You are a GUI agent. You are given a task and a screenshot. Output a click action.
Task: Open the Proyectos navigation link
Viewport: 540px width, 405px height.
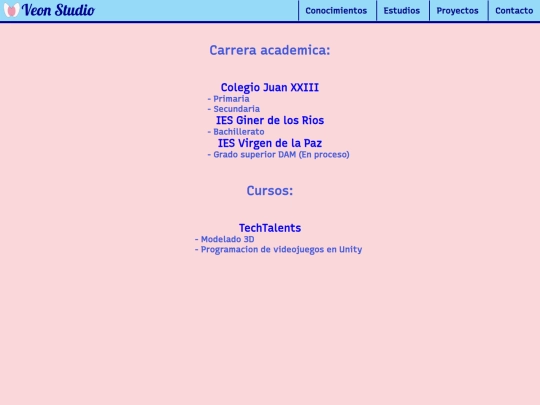(x=457, y=11)
